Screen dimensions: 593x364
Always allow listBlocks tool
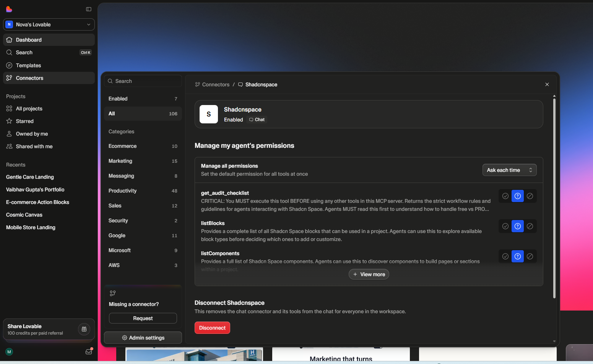point(505,226)
